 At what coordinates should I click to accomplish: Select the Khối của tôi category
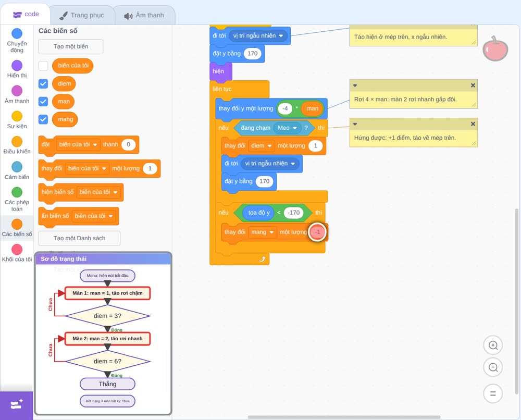(x=17, y=253)
